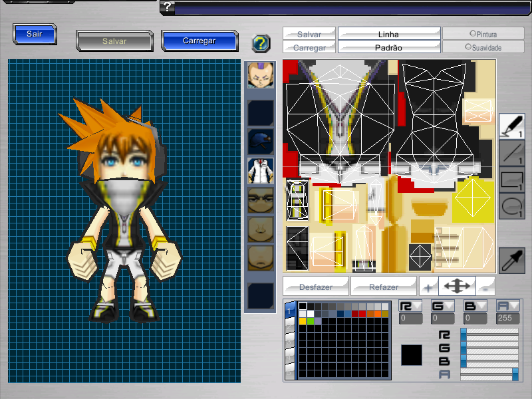Select the Linha option button
This screenshot has height=399, width=532.
click(x=389, y=34)
